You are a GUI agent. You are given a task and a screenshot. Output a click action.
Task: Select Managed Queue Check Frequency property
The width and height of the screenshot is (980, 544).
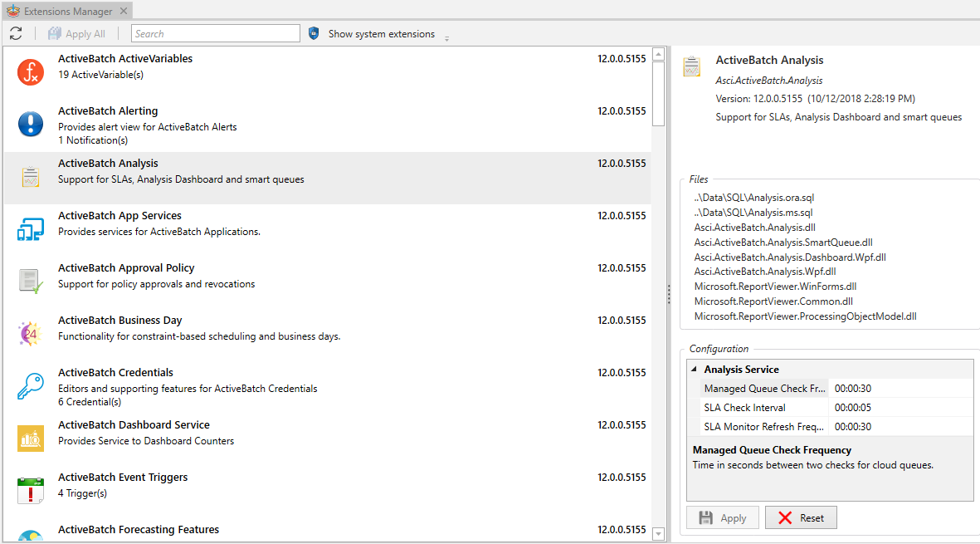point(763,389)
